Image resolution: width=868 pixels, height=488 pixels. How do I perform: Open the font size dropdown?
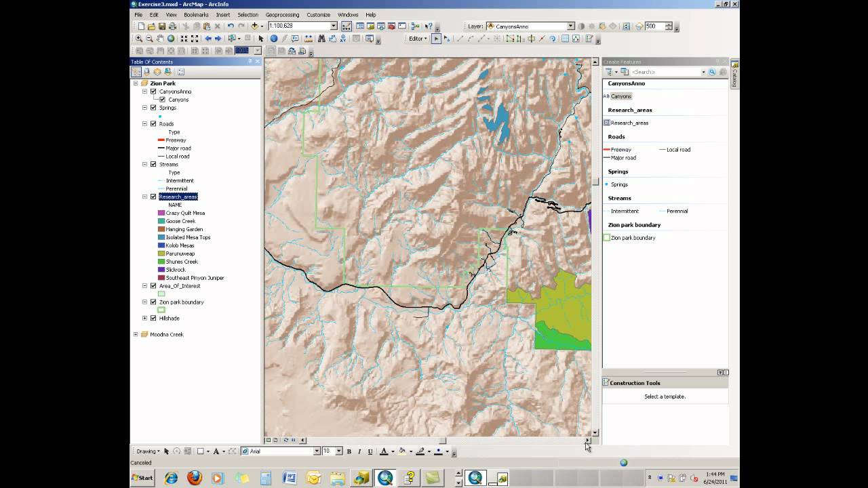pos(339,451)
